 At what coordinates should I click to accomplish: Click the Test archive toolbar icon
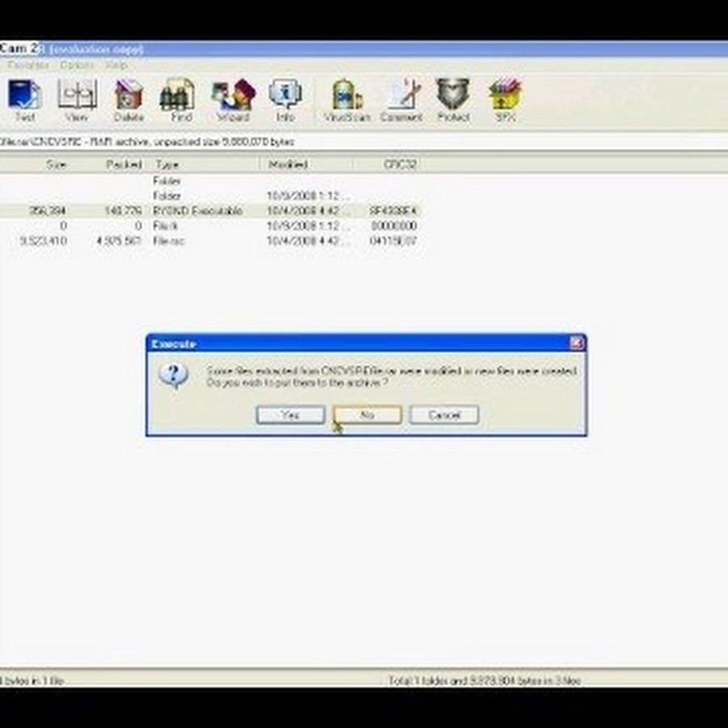[x=24, y=100]
